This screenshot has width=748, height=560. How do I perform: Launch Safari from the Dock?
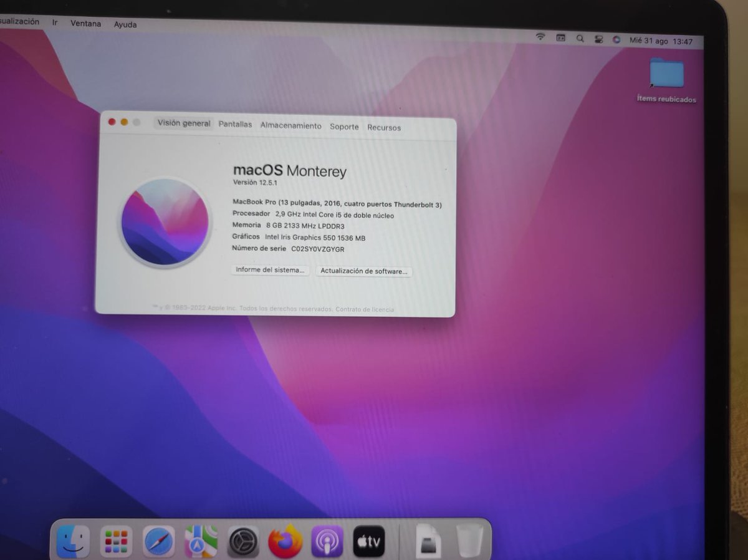point(159,542)
